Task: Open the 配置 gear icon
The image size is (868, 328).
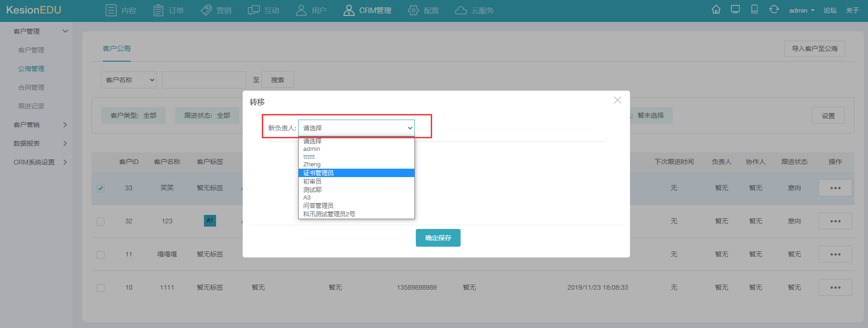Action: click(x=413, y=10)
